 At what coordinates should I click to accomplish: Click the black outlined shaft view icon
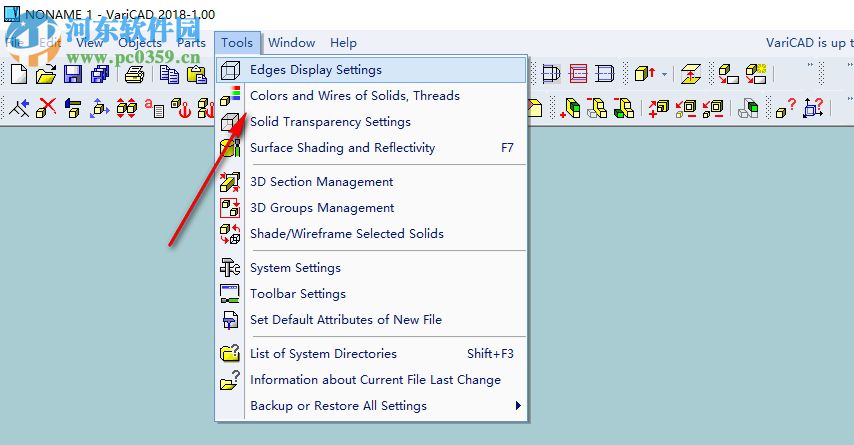tap(605, 74)
